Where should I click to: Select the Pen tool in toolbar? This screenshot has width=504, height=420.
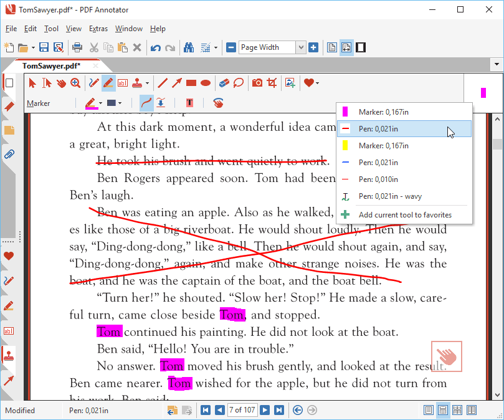pos(94,84)
